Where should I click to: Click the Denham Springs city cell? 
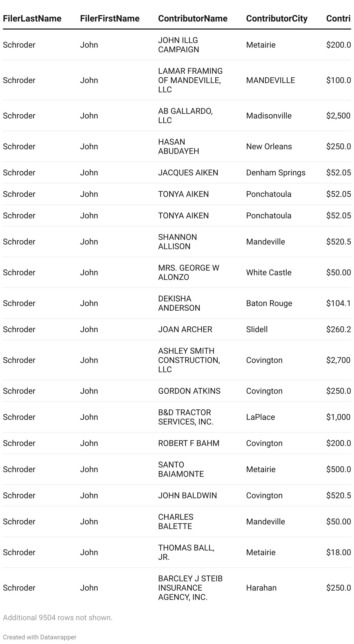click(x=276, y=173)
